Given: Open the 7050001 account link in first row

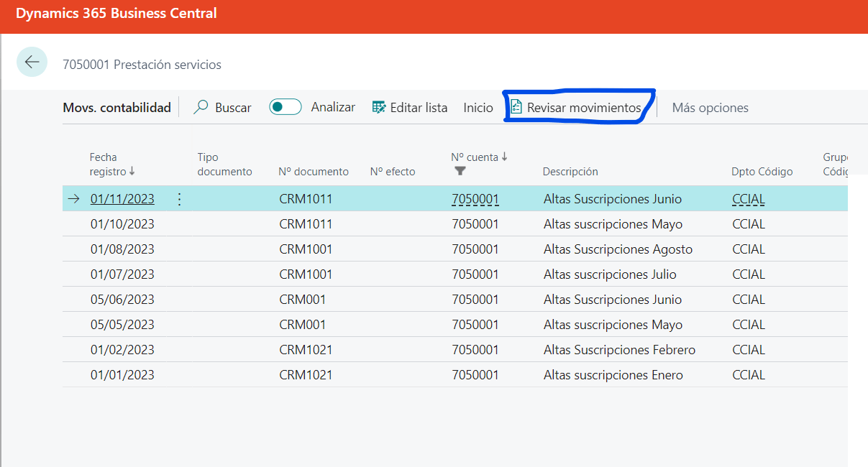Looking at the screenshot, I should point(475,199).
